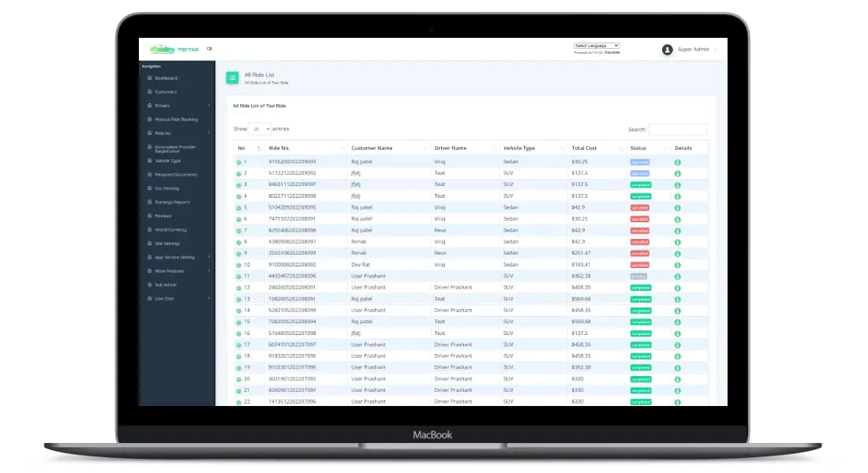
Task: Click the cancelled status badge in row 5
Action: click(640, 208)
